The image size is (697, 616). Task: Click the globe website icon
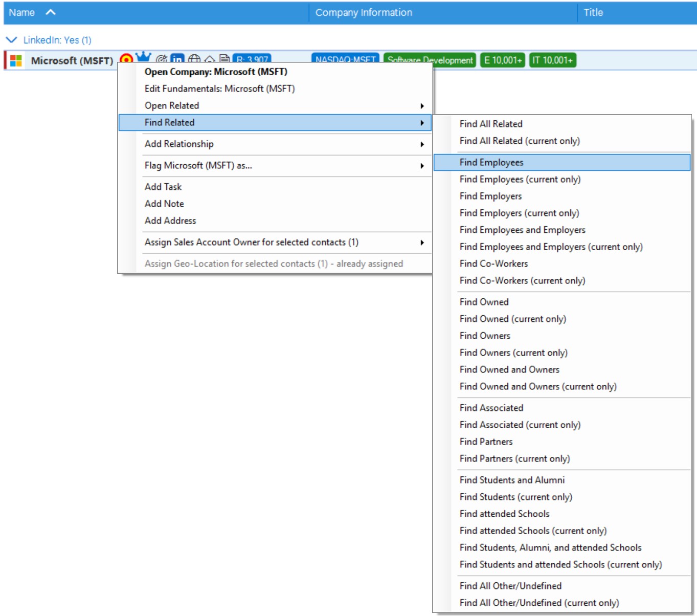pos(194,59)
